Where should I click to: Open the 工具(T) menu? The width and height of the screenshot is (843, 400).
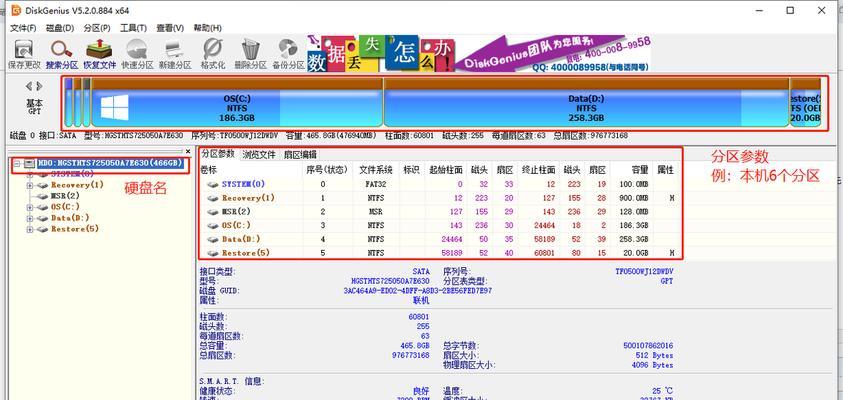tap(133, 28)
